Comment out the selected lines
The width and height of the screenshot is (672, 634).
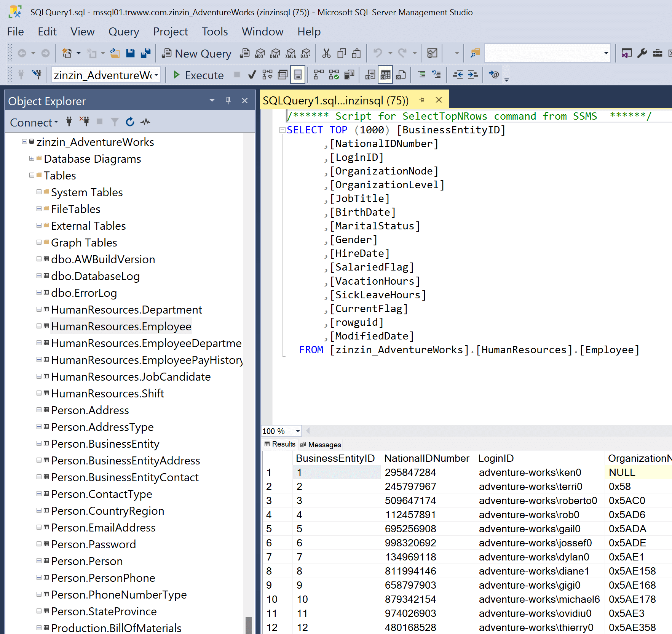pos(421,75)
